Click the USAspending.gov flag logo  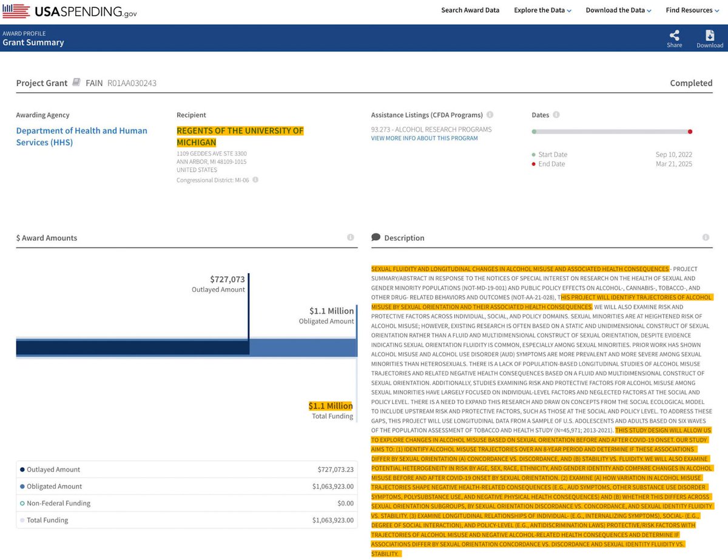click(x=15, y=11)
